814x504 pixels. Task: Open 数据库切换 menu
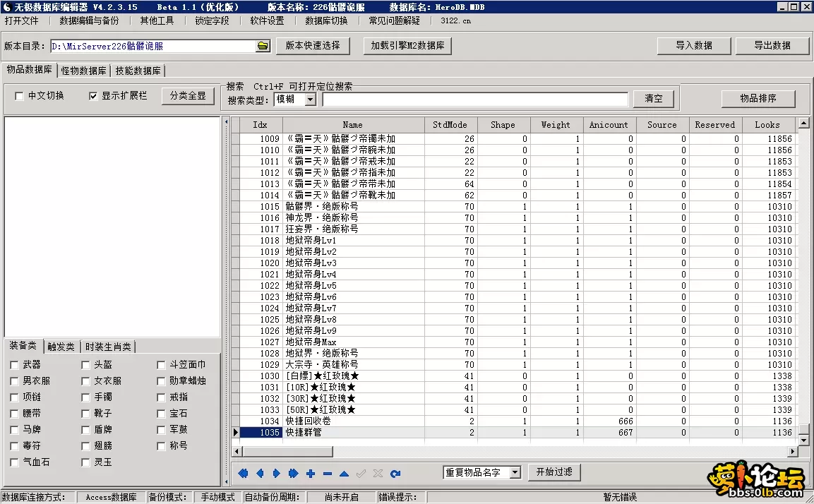(x=326, y=20)
